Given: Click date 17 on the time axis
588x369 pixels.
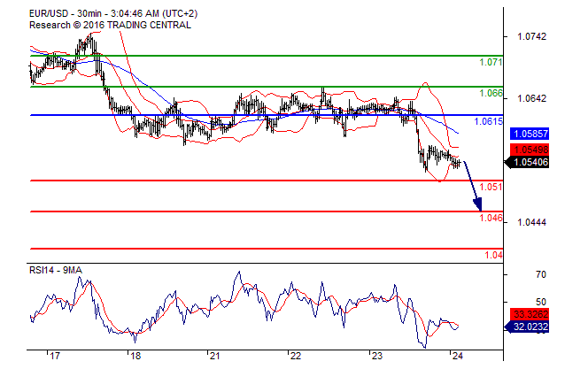Looking at the screenshot, I should 55,356.
